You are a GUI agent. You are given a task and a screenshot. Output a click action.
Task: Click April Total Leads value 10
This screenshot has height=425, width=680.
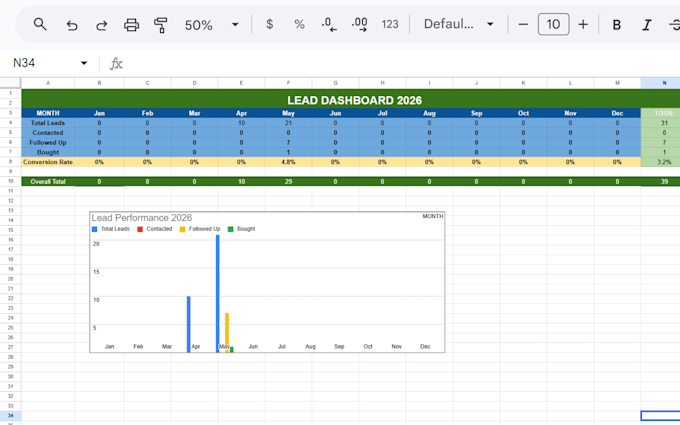point(242,123)
